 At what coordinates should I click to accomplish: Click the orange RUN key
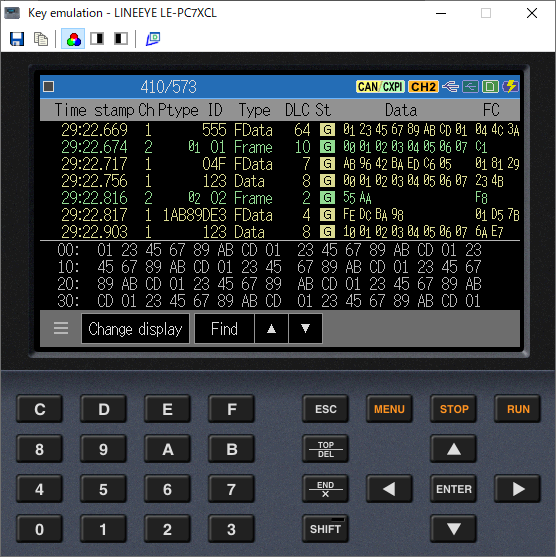[x=518, y=409]
